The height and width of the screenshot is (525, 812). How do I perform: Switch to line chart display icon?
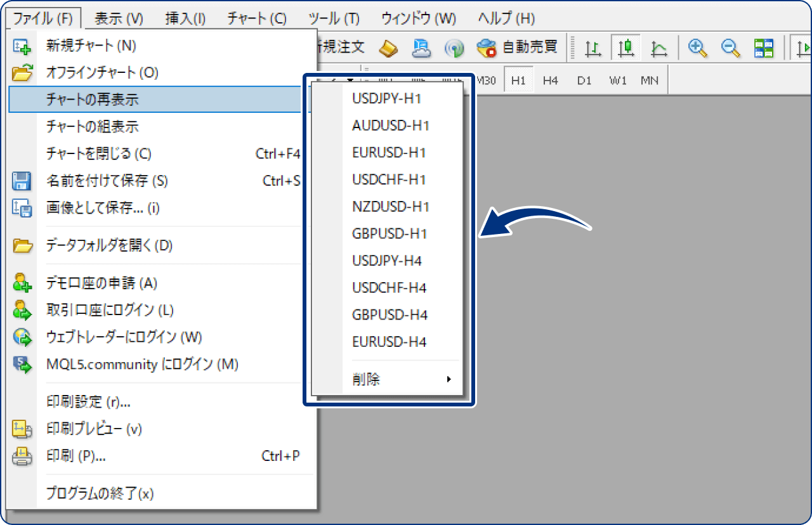tap(659, 48)
